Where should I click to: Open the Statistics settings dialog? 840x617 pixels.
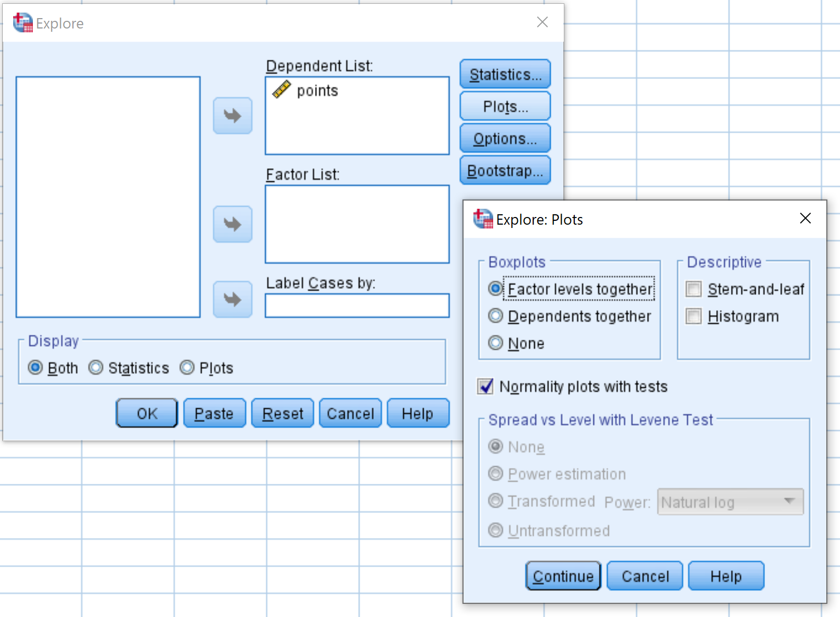(x=504, y=73)
